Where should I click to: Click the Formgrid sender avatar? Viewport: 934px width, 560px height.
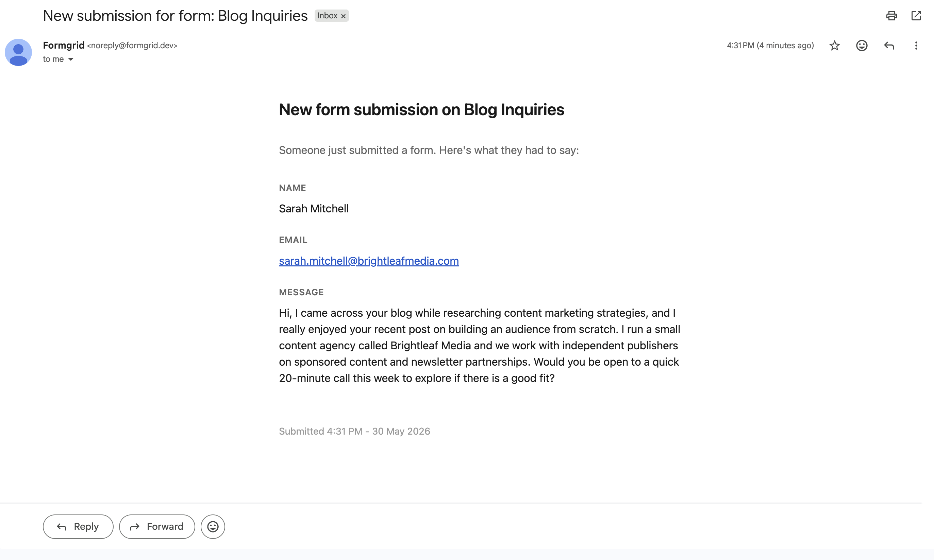click(x=18, y=52)
